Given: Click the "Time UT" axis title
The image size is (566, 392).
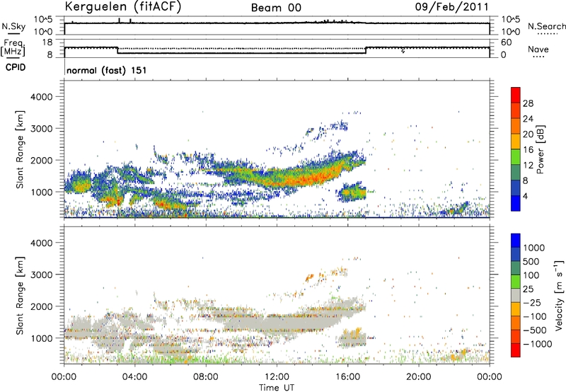Looking at the screenshot, I should pyautogui.click(x=277, y=387).
